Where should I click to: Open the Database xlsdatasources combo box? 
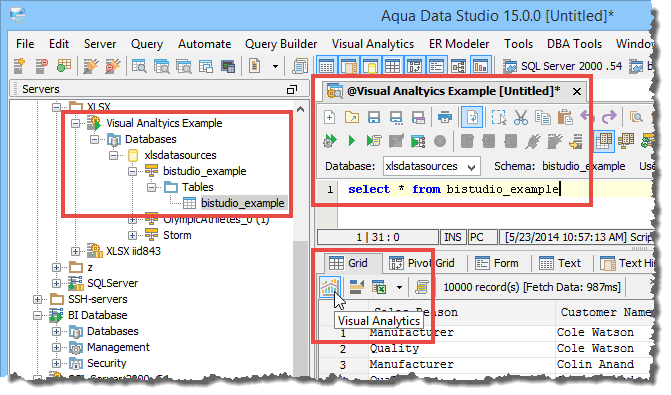click(x=431, y=166)
